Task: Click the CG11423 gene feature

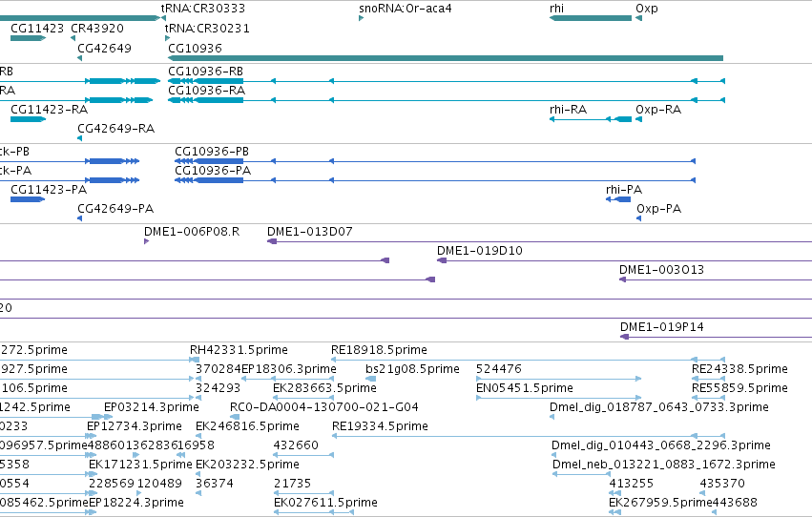Action: (28, 38)
